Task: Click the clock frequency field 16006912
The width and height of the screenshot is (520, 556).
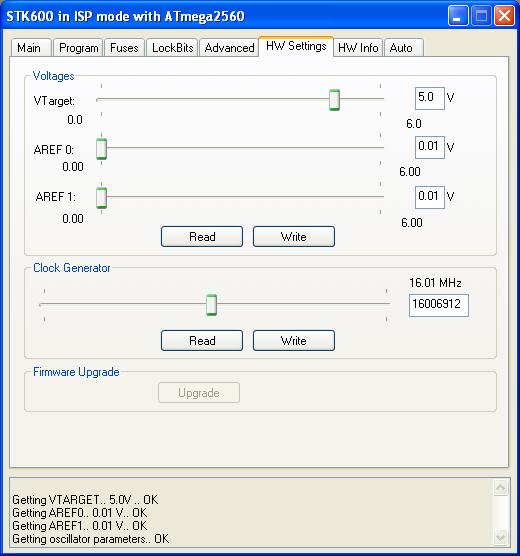Action: (x=439, y=305)
